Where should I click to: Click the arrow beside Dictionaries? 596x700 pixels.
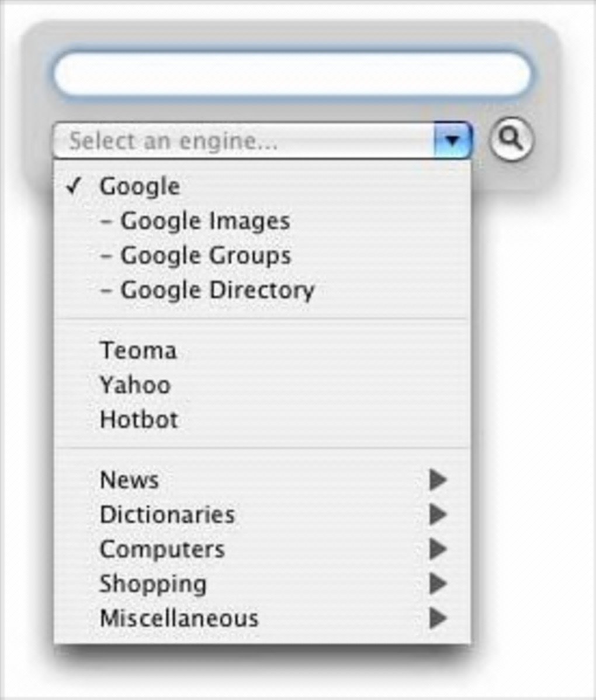[438, 515]
